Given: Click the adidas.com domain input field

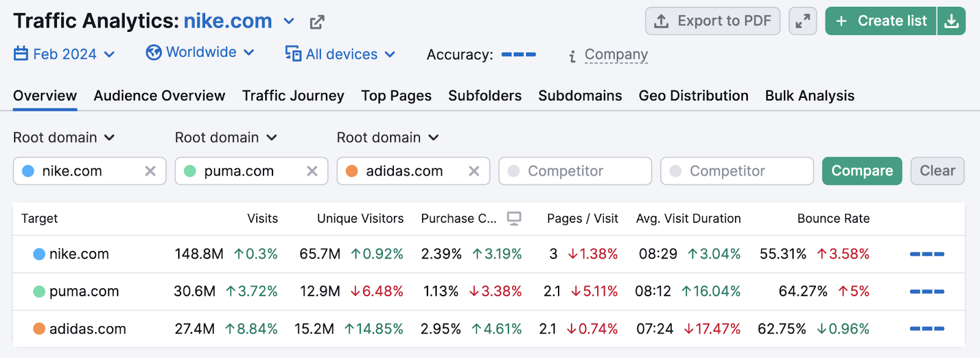Looking at the screenshot, I should [x=413, y=171].
